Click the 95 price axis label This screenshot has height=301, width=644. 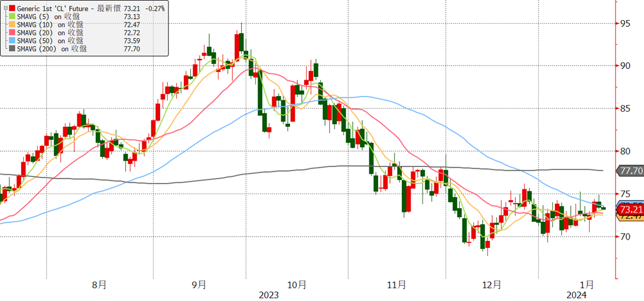[626, 23]
